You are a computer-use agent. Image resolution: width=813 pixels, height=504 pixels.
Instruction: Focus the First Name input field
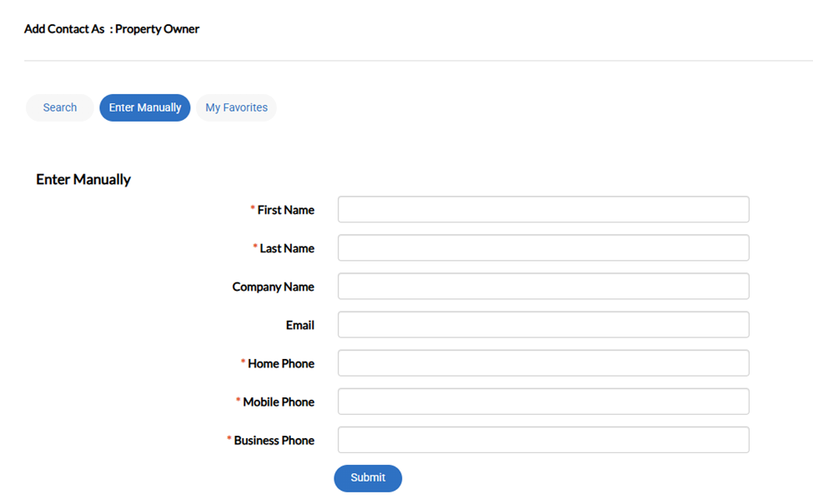[543, 210]
